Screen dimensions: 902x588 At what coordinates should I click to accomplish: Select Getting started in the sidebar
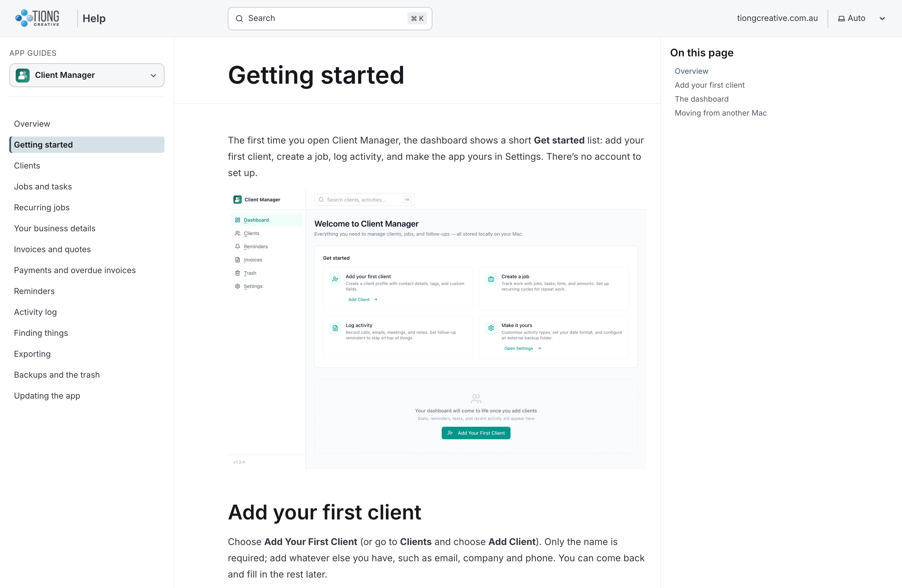coord(87,145)
